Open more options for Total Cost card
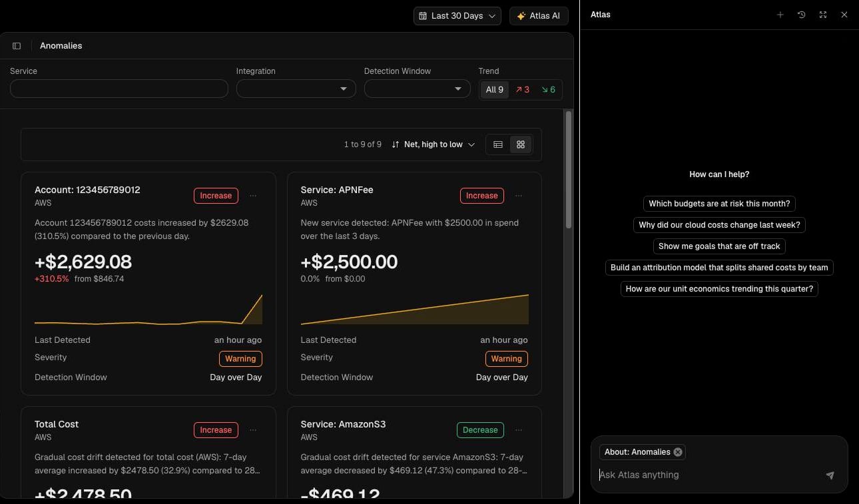859x504 pixels. click(253, 430)
